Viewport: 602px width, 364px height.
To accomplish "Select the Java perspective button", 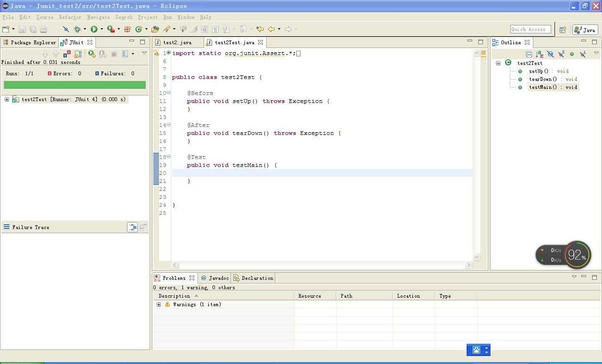I will click(585, 30).
